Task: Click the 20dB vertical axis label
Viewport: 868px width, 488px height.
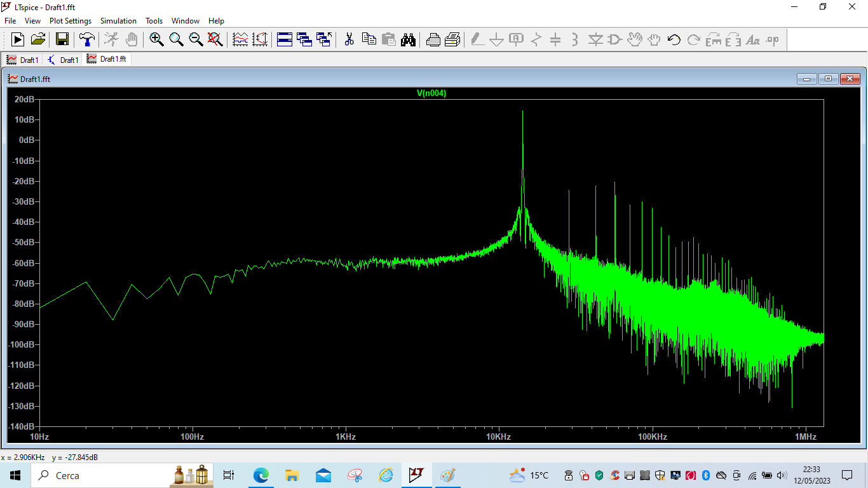Action: [x=24, y=99]
